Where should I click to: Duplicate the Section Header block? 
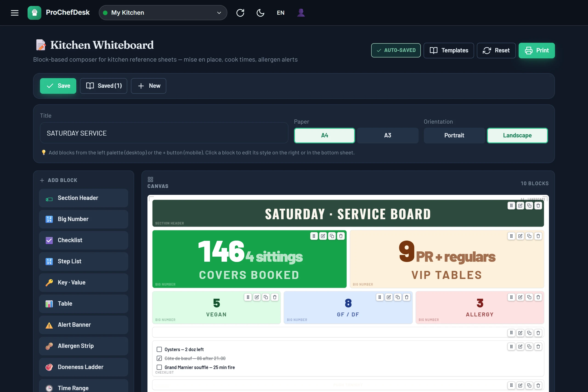[x=529, y=205]
